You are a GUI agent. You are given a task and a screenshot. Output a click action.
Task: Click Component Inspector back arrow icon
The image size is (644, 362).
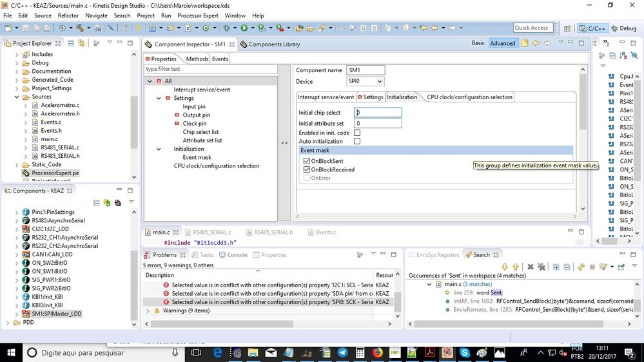point(536,43)
